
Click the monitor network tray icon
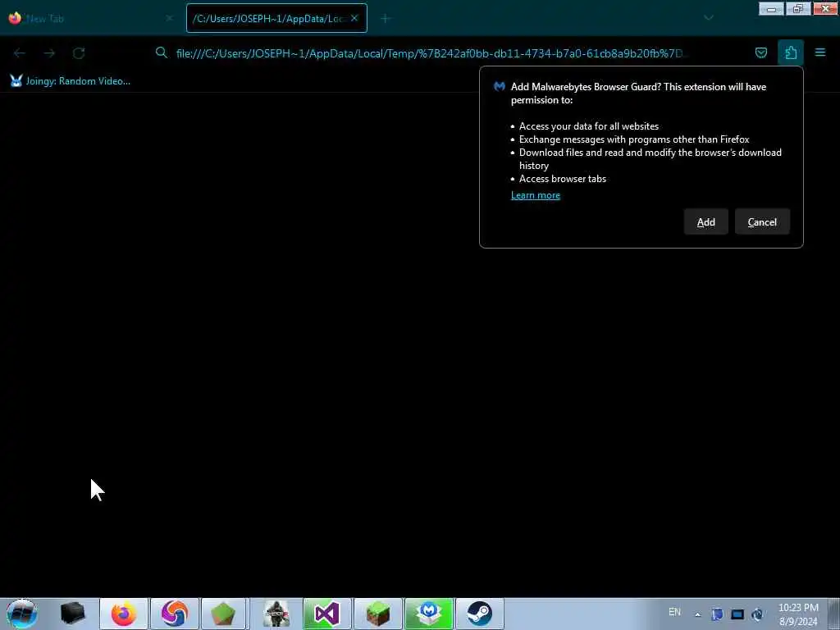tap(737, 614)
